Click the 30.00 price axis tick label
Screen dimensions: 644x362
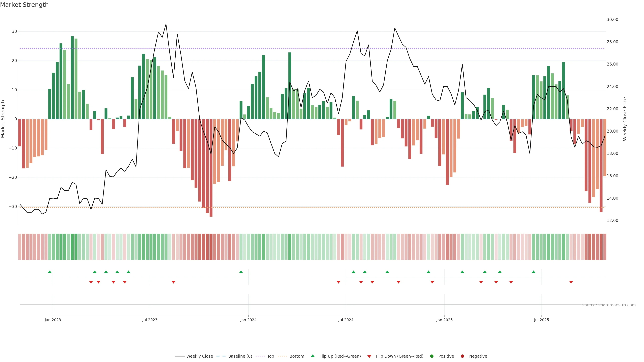(x=612, y=19)
